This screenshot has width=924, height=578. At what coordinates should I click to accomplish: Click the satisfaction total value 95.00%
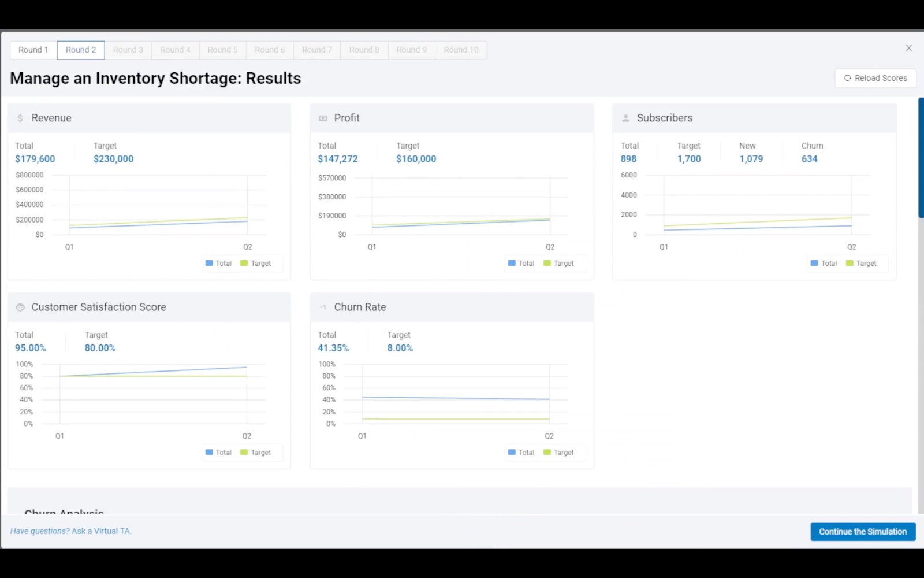click(x=31, y=348)
